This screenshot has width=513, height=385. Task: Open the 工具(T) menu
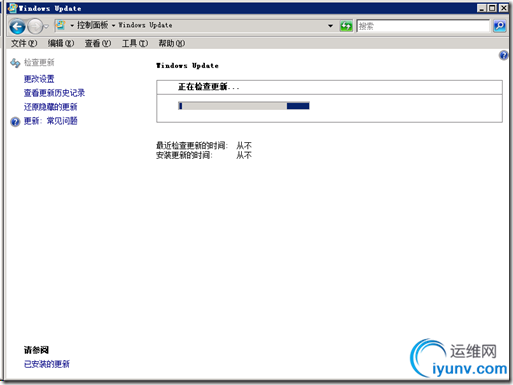pyautogui.click(x=135, y=43)
